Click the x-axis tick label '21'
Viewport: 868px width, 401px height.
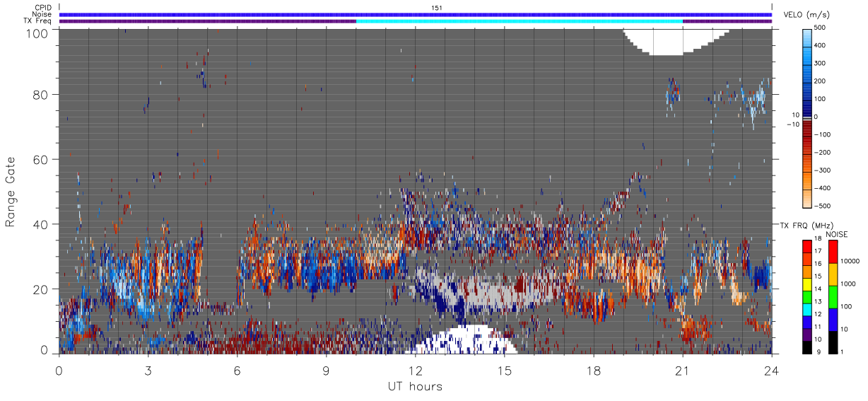point(682,370)
